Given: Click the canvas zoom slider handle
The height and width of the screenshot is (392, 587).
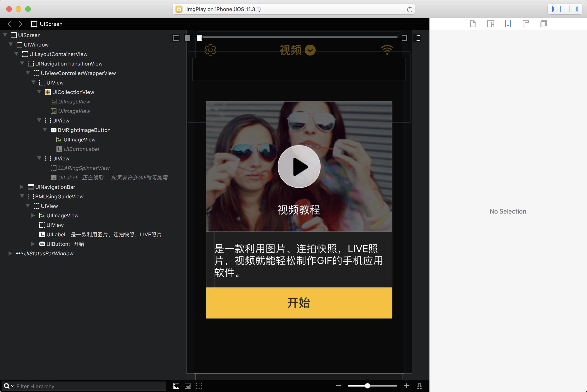Looking at the screenshot, I should [367, 386].
